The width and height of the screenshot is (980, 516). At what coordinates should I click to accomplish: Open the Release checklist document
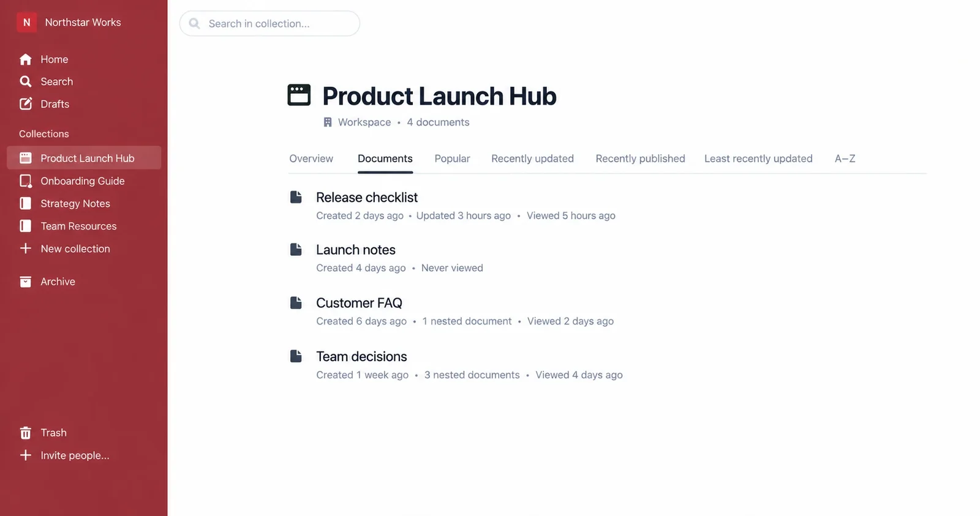click(367, 197)
